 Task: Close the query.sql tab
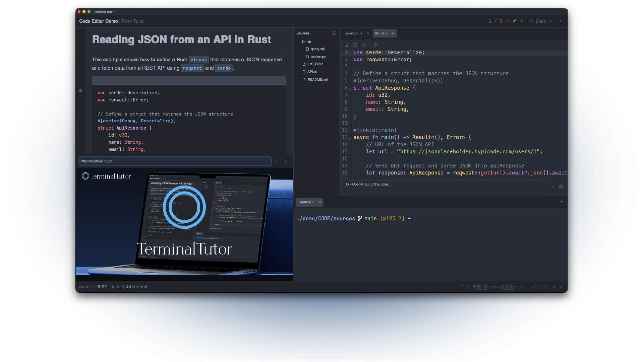(x=368, y=33)
